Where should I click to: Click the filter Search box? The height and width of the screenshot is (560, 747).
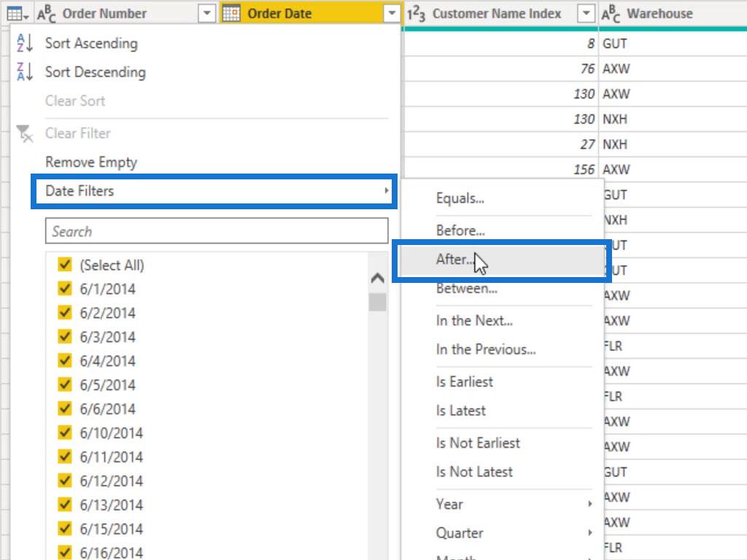click(217, 231)
